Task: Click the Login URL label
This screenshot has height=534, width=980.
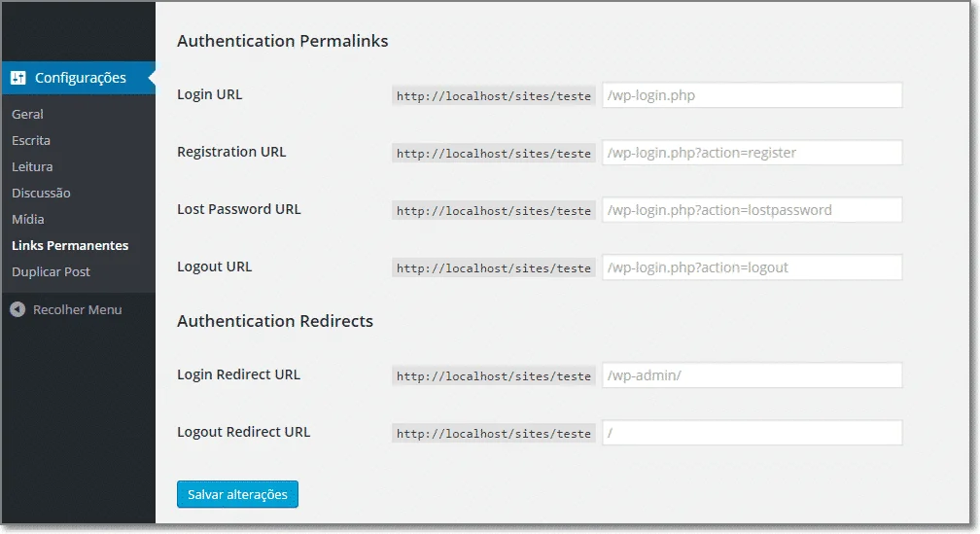Action: 209,94
